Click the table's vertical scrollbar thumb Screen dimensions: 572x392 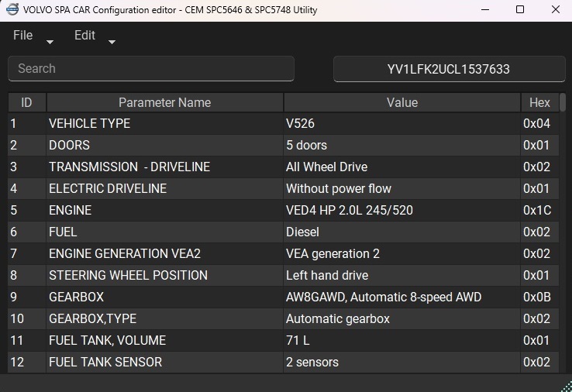point(563,102)
